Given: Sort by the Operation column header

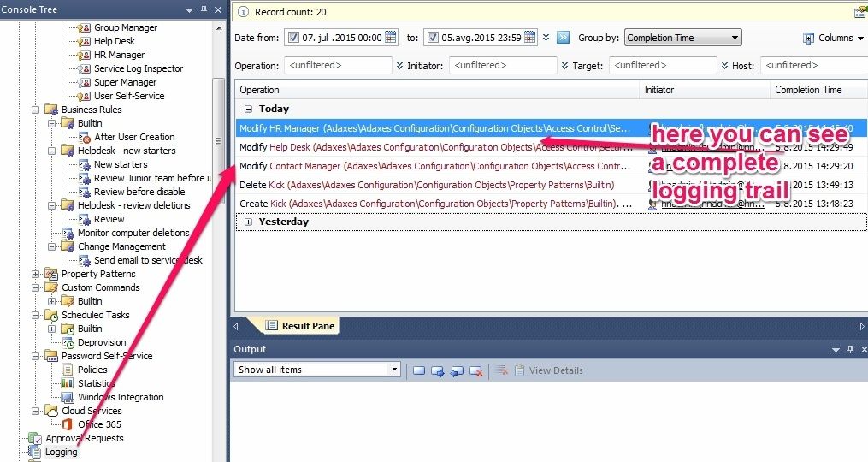Looking at the screenshot, I should click(437, 90).
